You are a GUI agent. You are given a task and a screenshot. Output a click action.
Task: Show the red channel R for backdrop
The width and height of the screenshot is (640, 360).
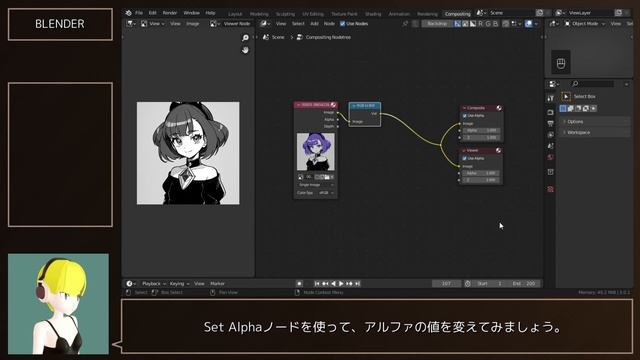480,24
